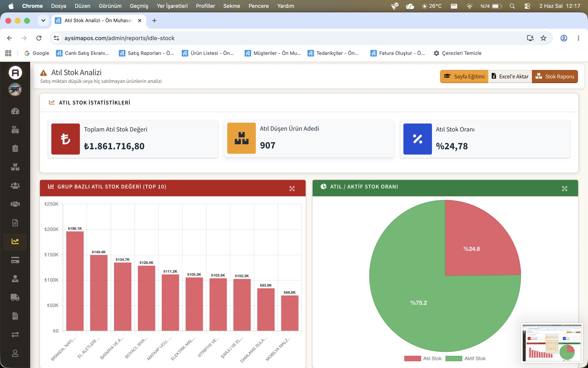This screenshot has width=588, height=368.
Task: Open the Yer İşaretleri menu
Action: [x=172, y=6]
